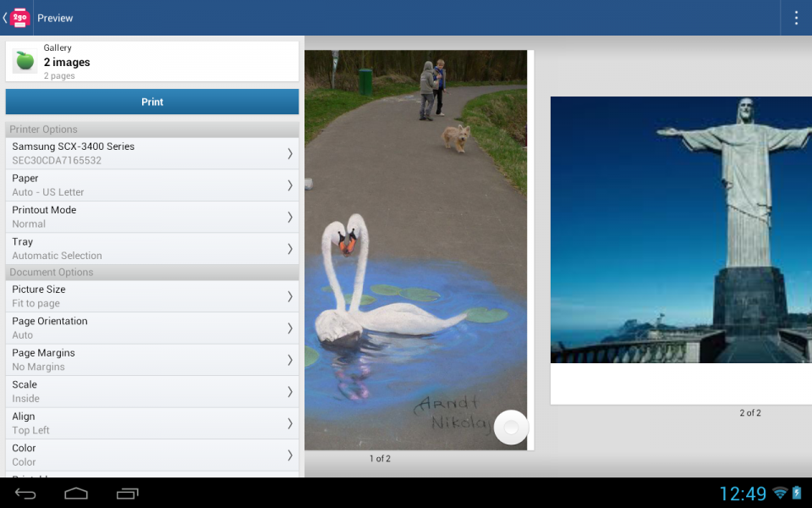Expand the Printout Mode option
This screenshot has width=812, height=508.
(x=152, y=217)
